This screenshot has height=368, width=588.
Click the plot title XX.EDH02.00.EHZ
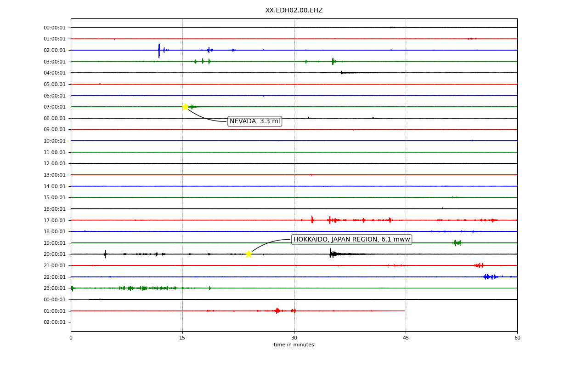click(294, 10)
